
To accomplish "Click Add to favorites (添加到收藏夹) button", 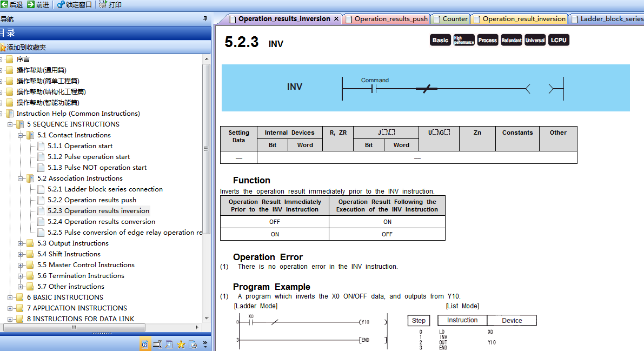I will pyautogui.click(x=24, y=48).
